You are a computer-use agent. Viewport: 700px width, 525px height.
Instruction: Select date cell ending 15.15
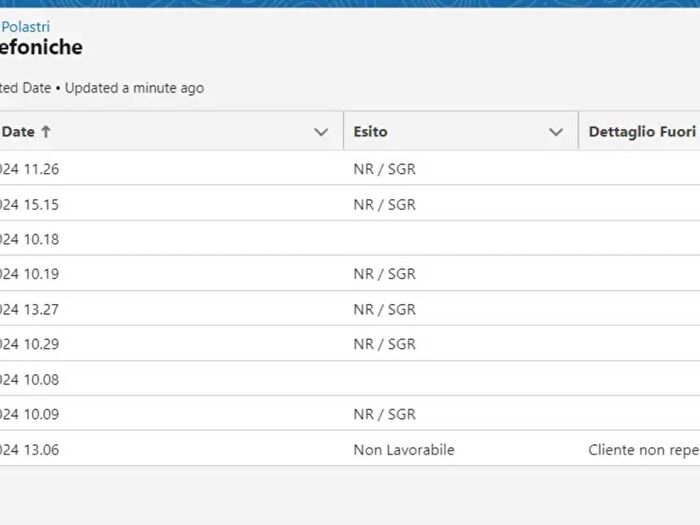pyautogui.click(x=29, y=204)
